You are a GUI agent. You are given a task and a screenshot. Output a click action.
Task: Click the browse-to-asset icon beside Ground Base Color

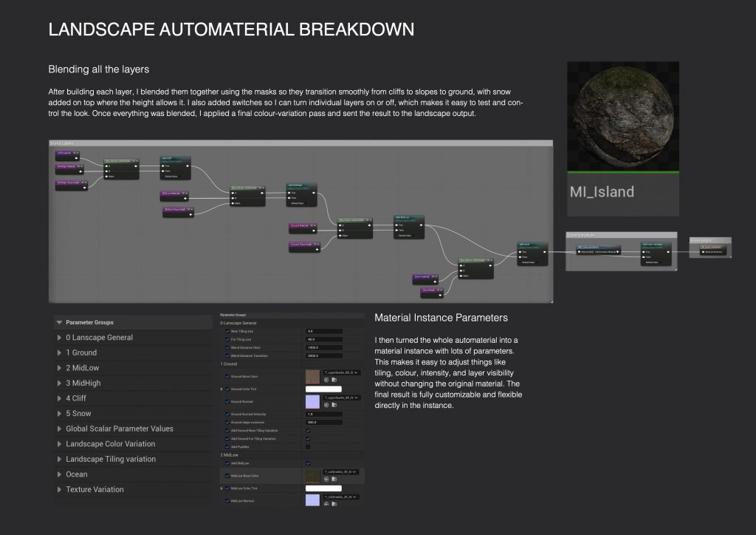tap(334, 380)
